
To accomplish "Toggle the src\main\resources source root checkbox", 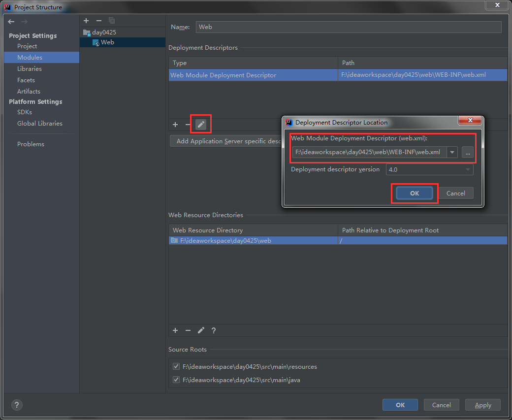I will click(x=176, y=366).
